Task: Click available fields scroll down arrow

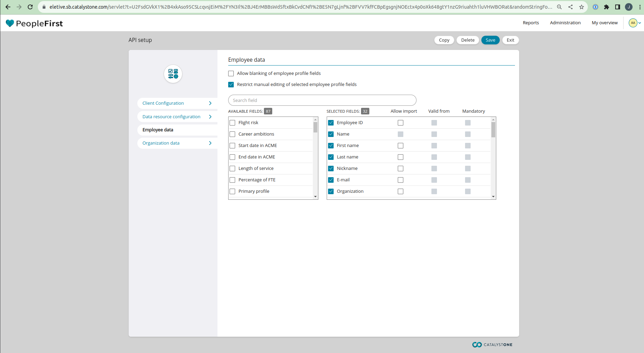Action: coord(316,197)
